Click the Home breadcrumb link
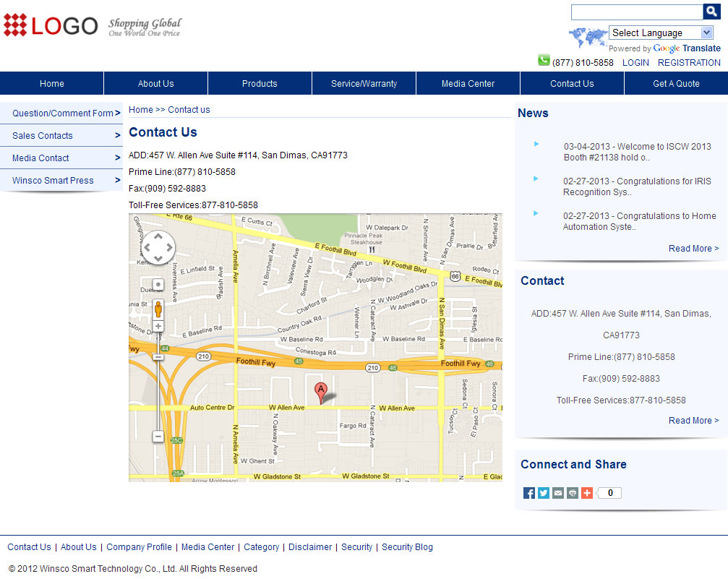The height and width of the screenshot is (579, 728). coord(141,110)
